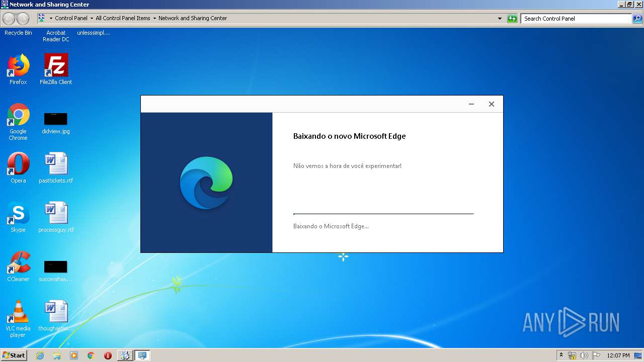Open the address bar history dropdown

(x=500, y=19)
